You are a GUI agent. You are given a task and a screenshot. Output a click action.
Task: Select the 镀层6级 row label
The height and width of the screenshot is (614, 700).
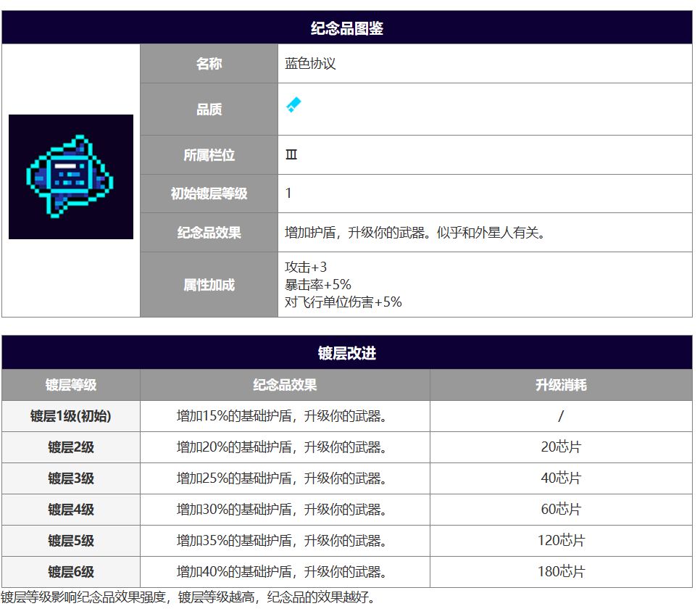71,572
